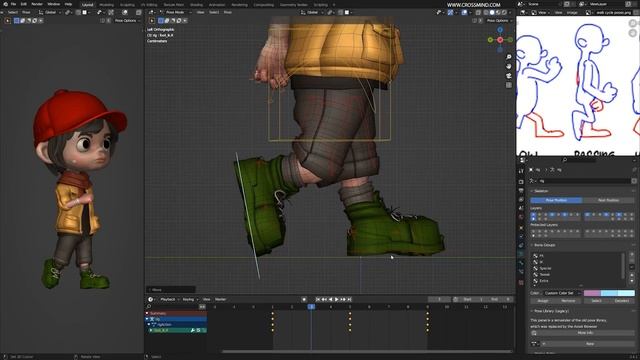
Task: Open the World properties tab
Action: pos(521,217)
